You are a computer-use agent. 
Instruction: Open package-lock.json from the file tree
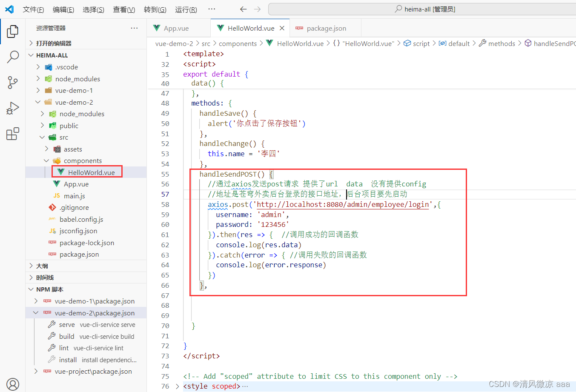click(x=86, y=243)
